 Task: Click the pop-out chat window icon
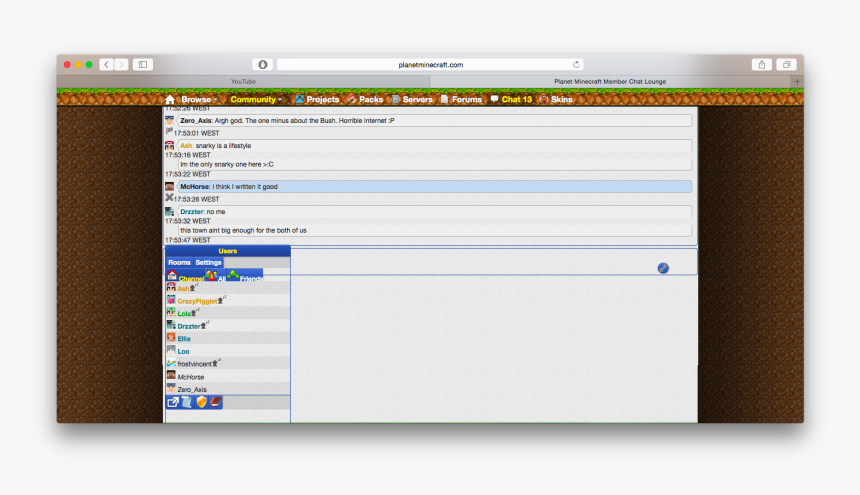(x=173, y=402)
